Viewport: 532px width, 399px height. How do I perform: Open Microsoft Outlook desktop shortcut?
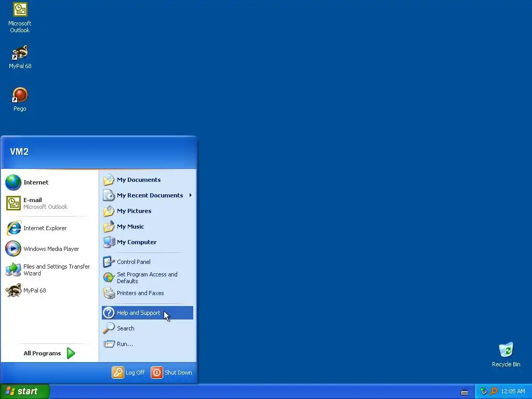coord(20,17)
